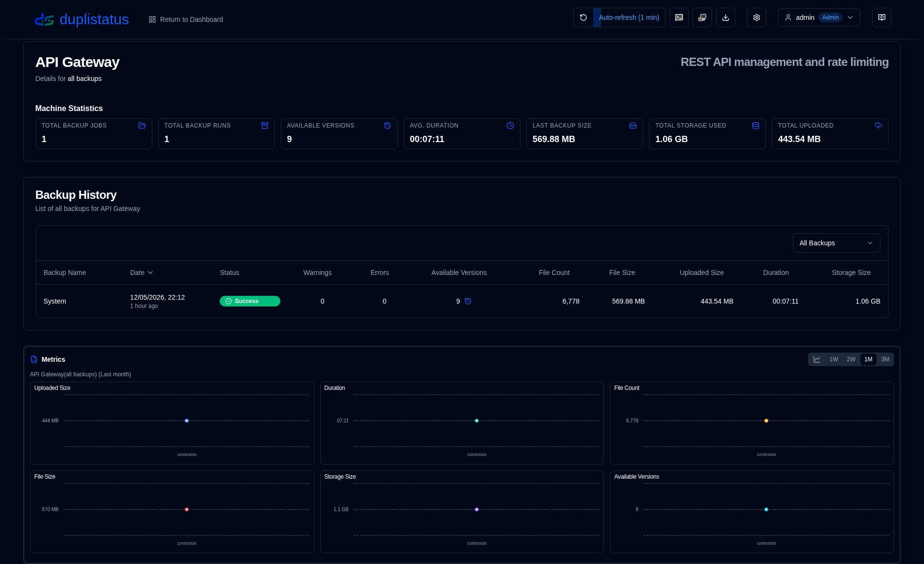Click the Success status badge
This screenshot has width=924, height=564.
click(250, 301)
